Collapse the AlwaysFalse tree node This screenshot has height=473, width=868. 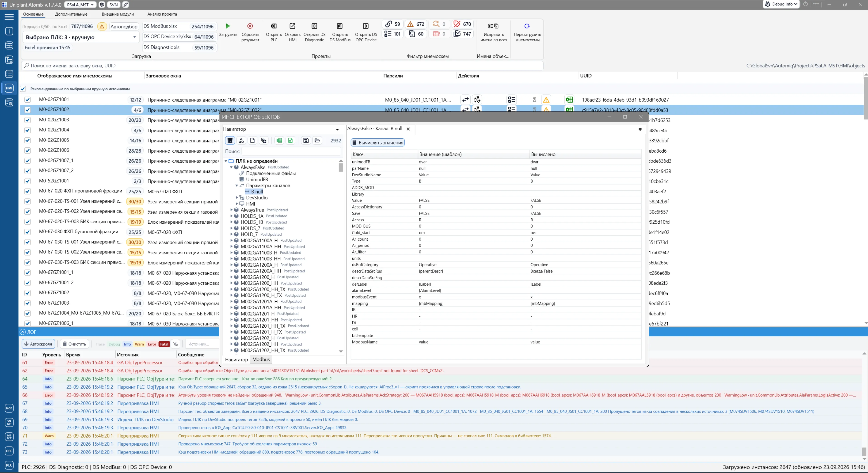(x=232, y=167)
